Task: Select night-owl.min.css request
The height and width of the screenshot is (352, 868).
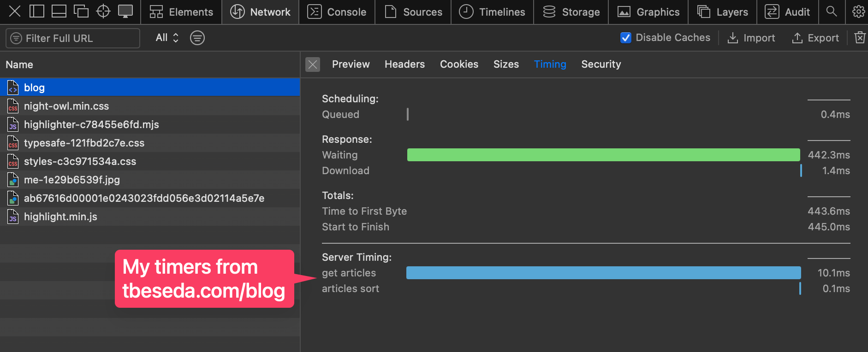Action: pos(150,106)
